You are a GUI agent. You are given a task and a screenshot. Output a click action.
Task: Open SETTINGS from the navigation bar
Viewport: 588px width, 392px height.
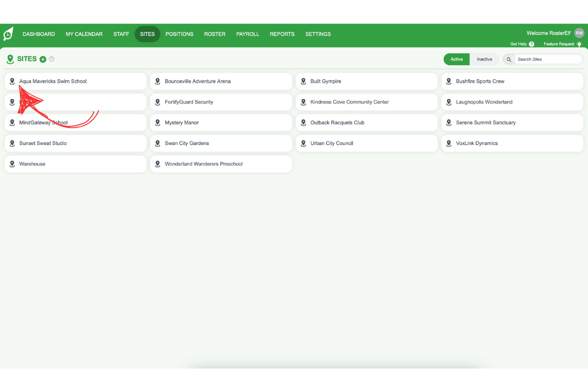pos(318,34)
